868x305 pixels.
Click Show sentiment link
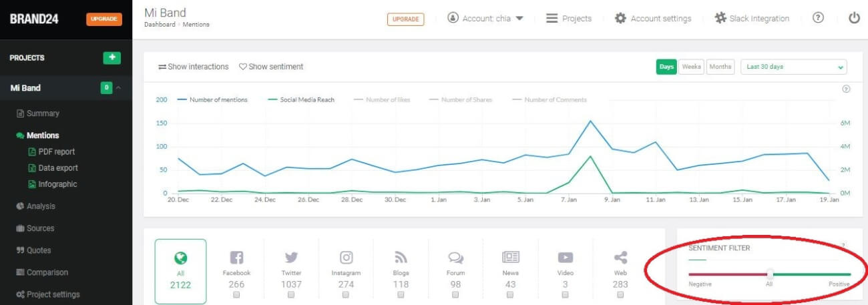point(271,67)
